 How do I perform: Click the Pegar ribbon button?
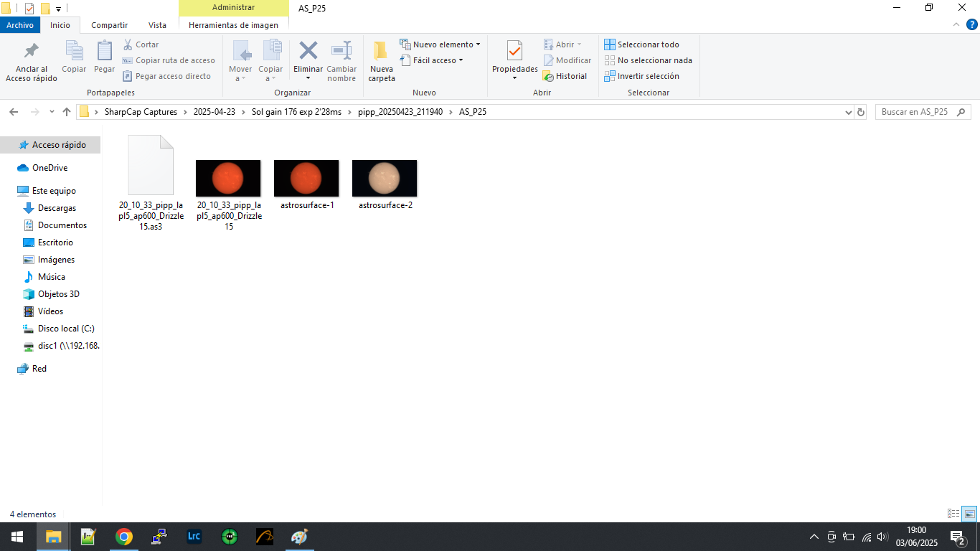(x=104, y=57)
